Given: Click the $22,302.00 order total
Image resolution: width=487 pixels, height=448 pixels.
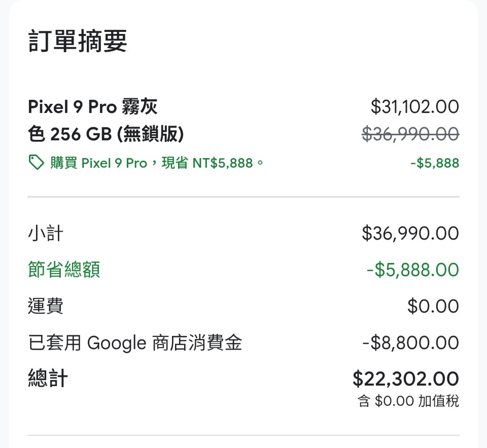Looking at the screenshot, I should point(406,379).
